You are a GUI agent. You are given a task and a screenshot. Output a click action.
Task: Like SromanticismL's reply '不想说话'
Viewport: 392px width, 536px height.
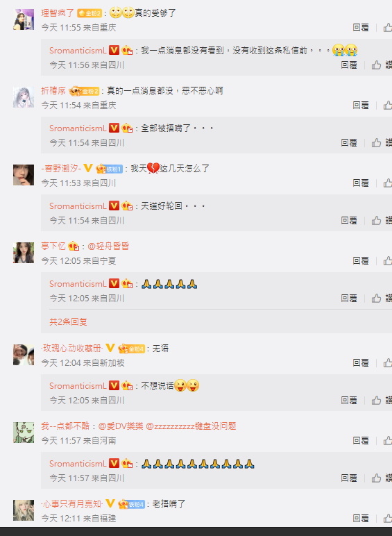pos(376,400)
